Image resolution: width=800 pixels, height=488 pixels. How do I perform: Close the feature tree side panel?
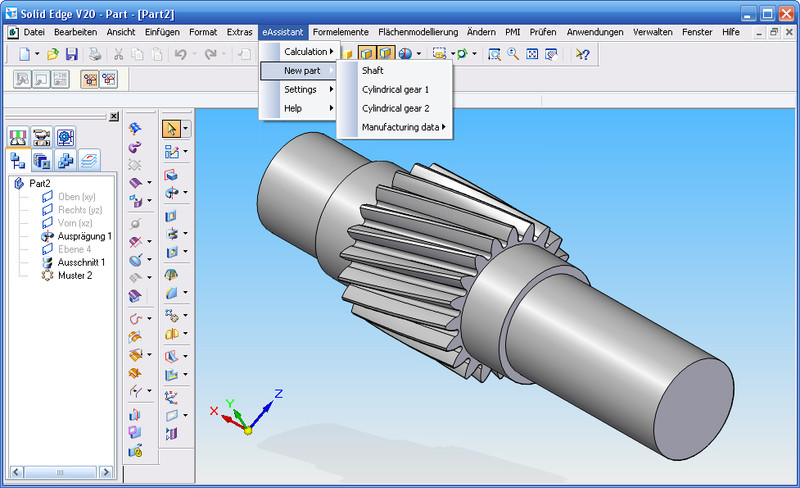tap(113, 117)
